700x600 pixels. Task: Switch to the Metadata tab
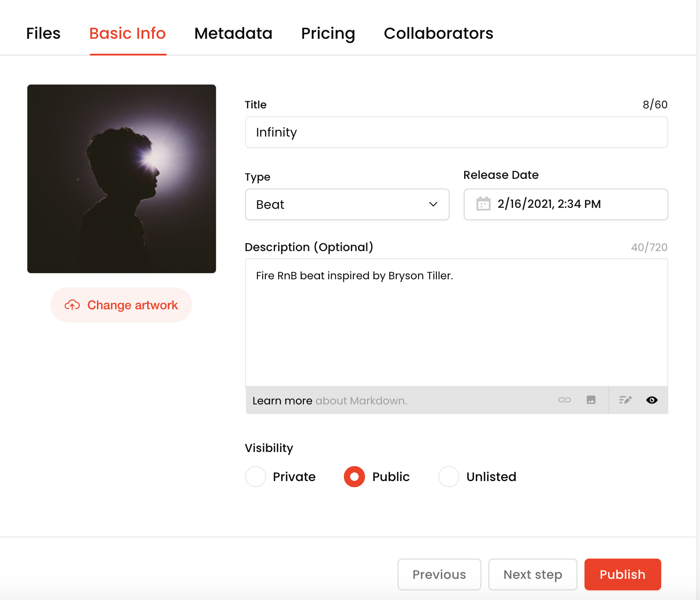(233, 33)
